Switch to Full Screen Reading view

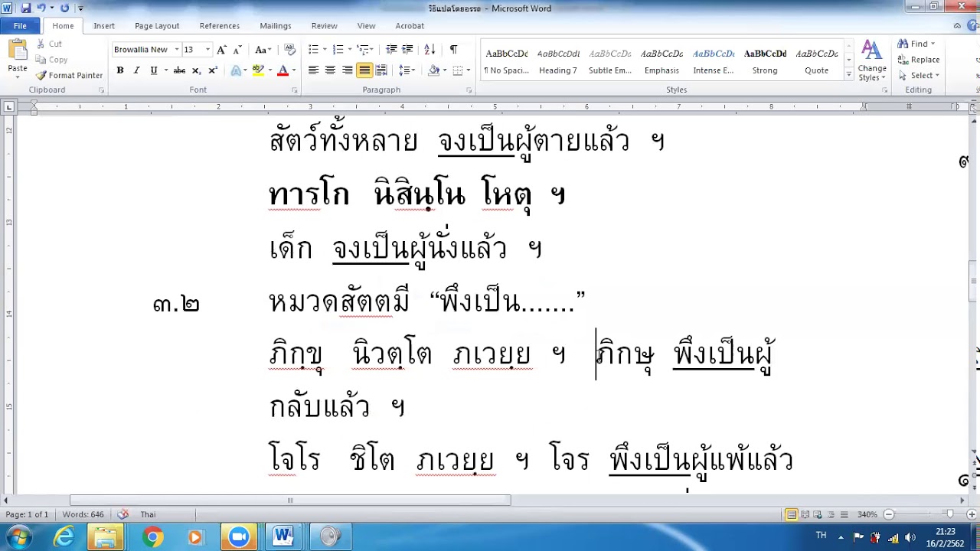coord(805,514)
